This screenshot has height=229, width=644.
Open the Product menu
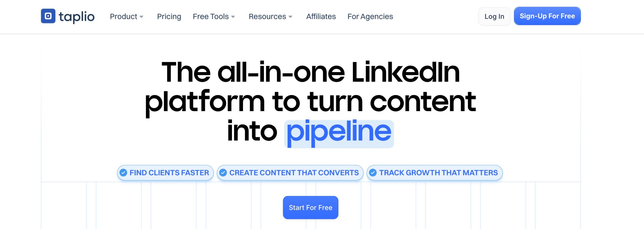[127, 16]
